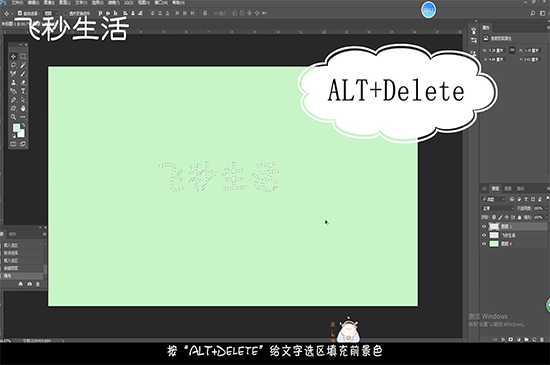Hide the bottom green background layer

click(484, 244)
